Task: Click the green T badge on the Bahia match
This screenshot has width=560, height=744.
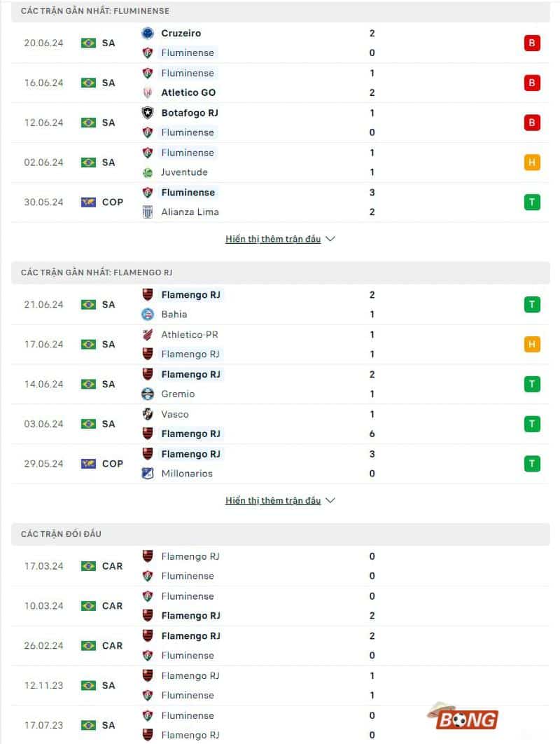Action: pyautogui.click(x=532, y=304)
